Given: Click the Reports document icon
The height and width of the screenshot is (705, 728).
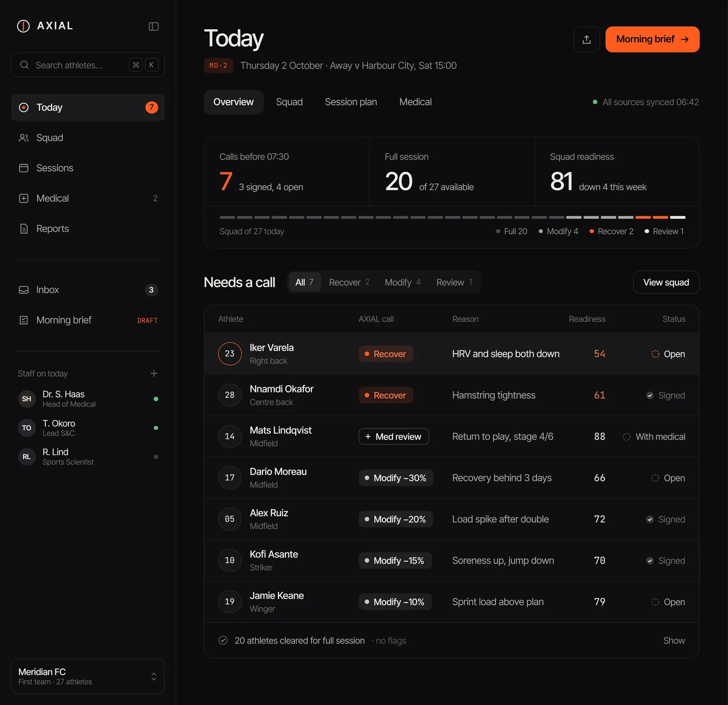Looking at the screenshot, I should click(24, 229).
